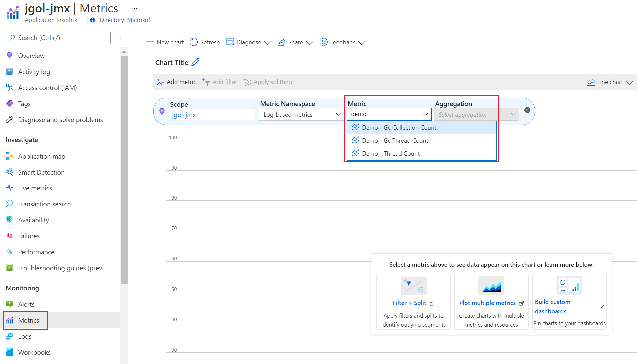Click the sidebar Search input field
637x364 pixels.
coord(58,38)
